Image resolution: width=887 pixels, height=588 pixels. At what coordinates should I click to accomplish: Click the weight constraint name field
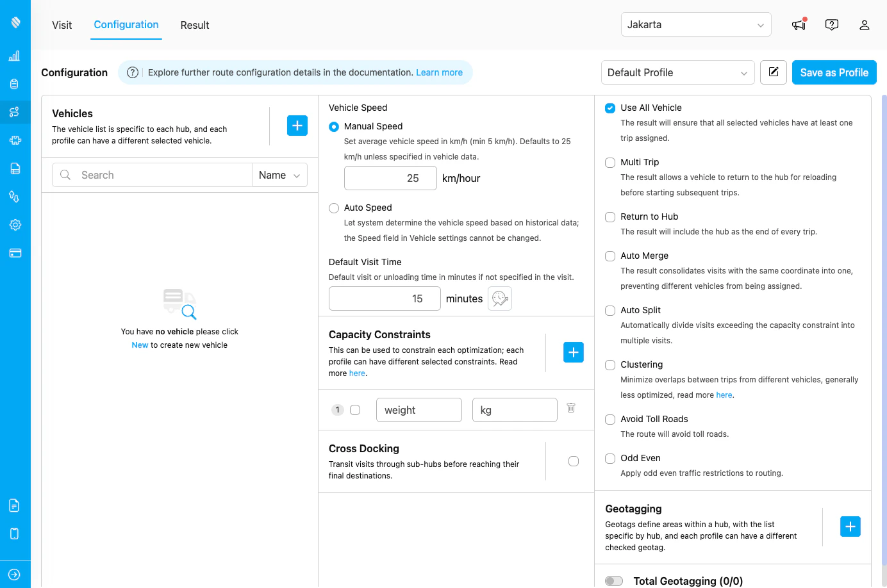419,410
